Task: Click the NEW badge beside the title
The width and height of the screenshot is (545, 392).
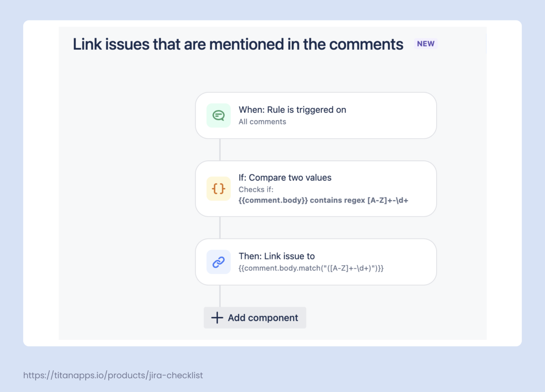Action: (x=425, y=44)
